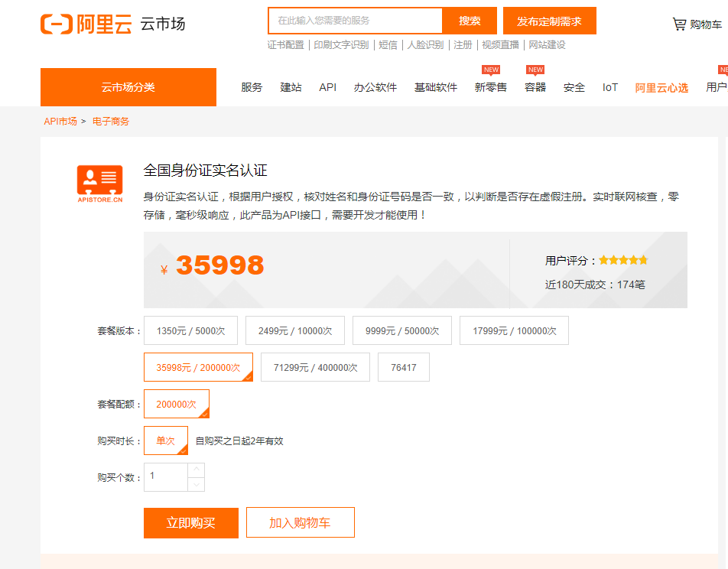The height and width of the screenshot is (569, 728).
Task: Follow the API市场 breadcrumb link
Action: pos(60,122)
